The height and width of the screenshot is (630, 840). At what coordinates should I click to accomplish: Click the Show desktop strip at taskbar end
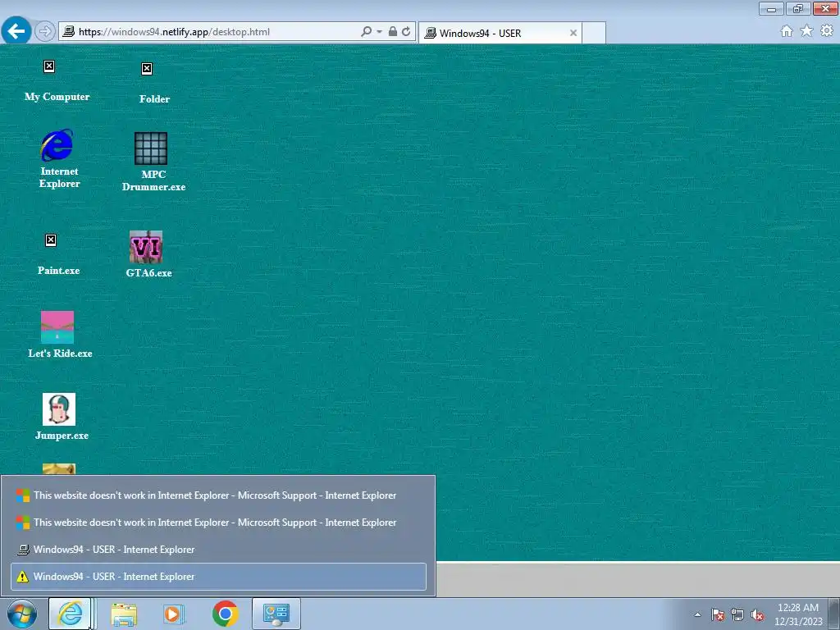point(833,614)
